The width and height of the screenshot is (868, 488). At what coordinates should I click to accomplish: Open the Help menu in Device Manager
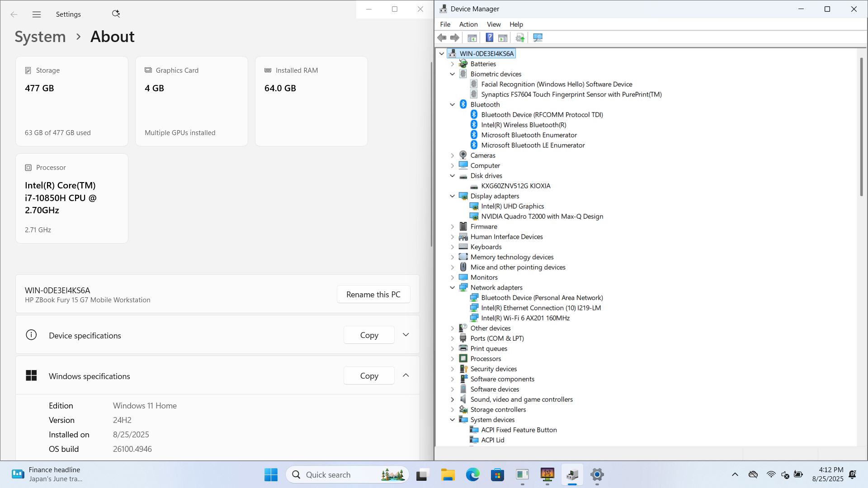click(516, 24)
